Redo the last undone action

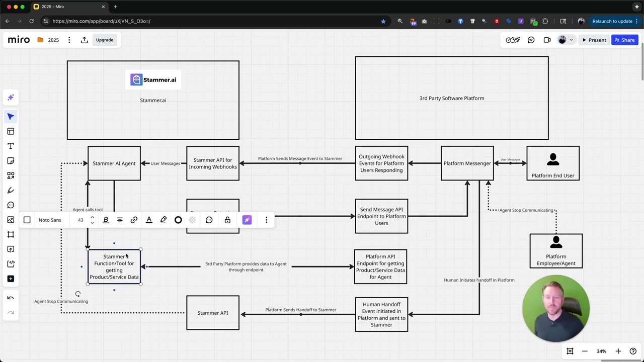[11, 313]
